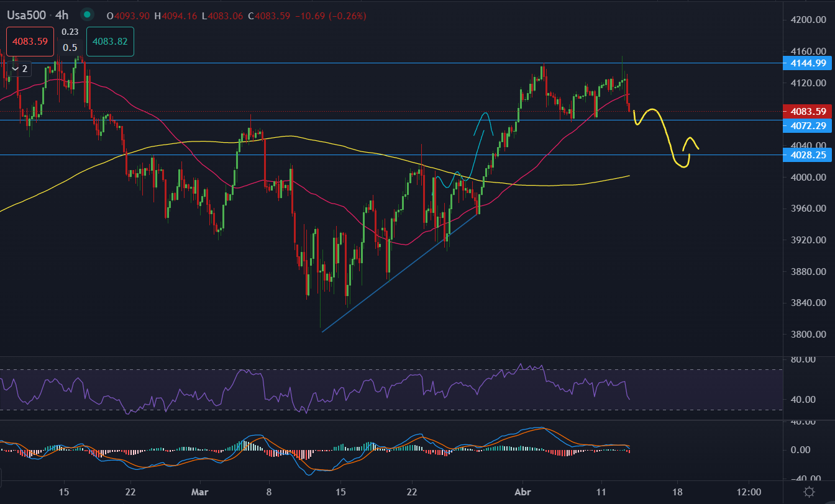
Task: Click the teal buy price button 4083.82
Action: (x=110, y=42)
